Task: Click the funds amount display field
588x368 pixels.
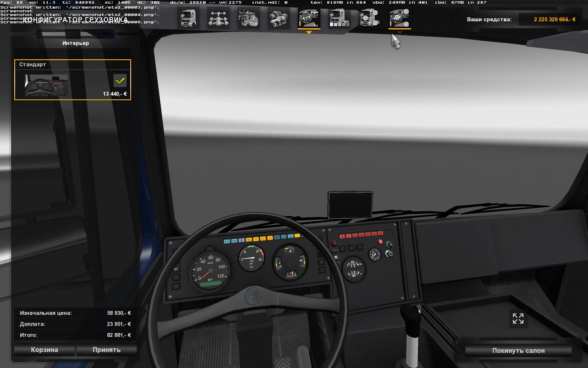Action: pyautogui.click(x=548, y=19)
